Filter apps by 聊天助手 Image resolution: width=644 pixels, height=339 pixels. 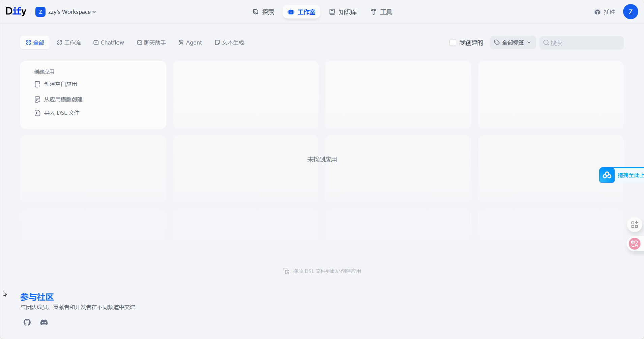(x=151, y=43)
